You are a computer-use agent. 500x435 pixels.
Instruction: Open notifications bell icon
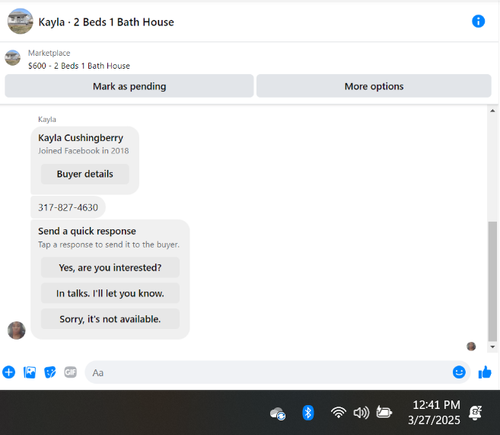click(x=475, y=413)
